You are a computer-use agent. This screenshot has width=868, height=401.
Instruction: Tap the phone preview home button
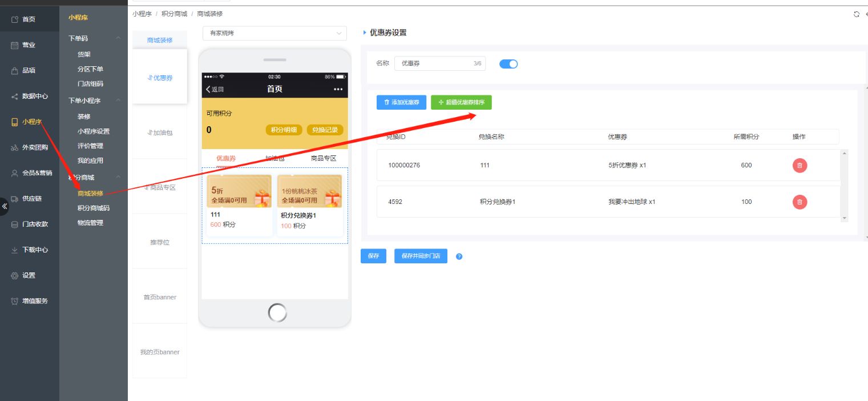pos(277,312)
